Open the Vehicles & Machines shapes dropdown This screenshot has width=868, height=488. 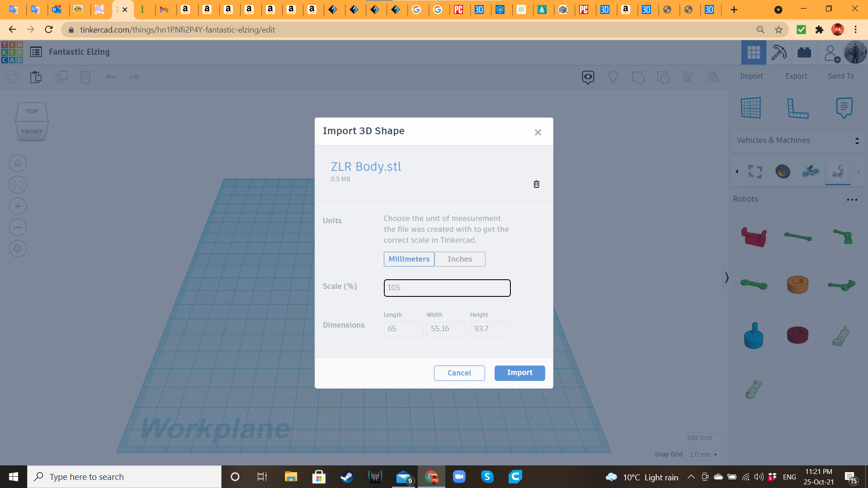click(797, 141)
